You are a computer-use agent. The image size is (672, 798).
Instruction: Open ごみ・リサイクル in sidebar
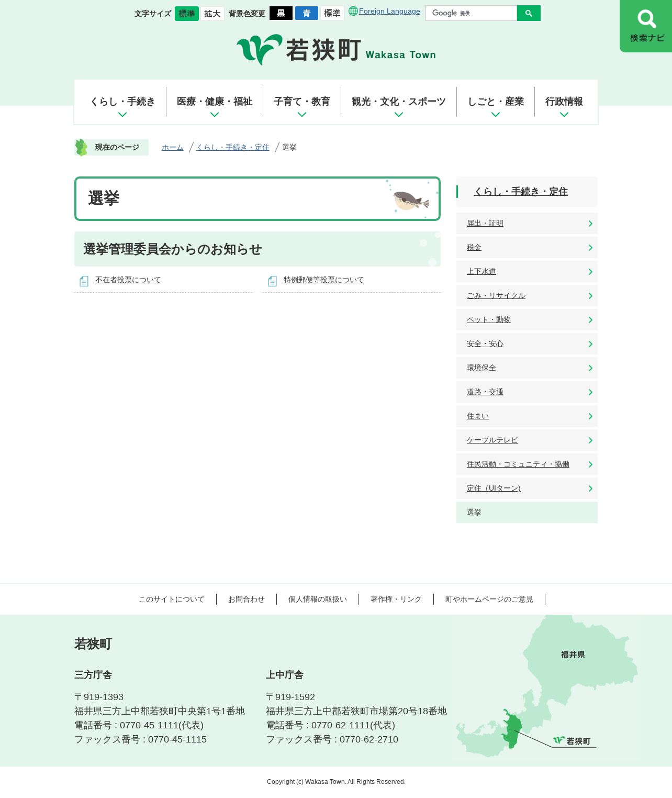[x=527, y=296]
